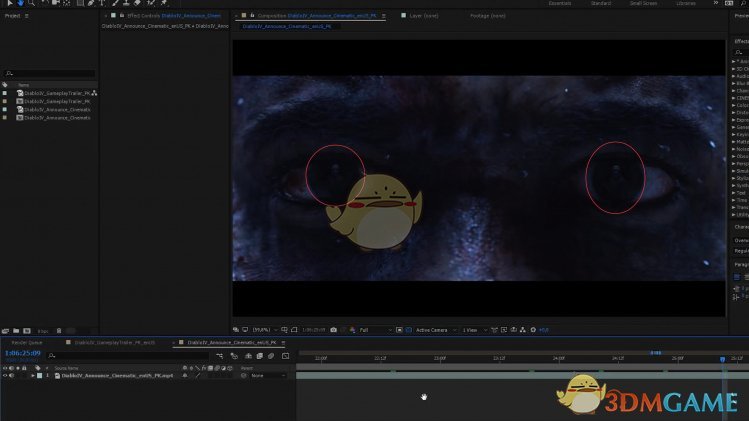Open Composition panel menu
The width and height of the screenshot is (749, 421).
(x=384, y=16)
